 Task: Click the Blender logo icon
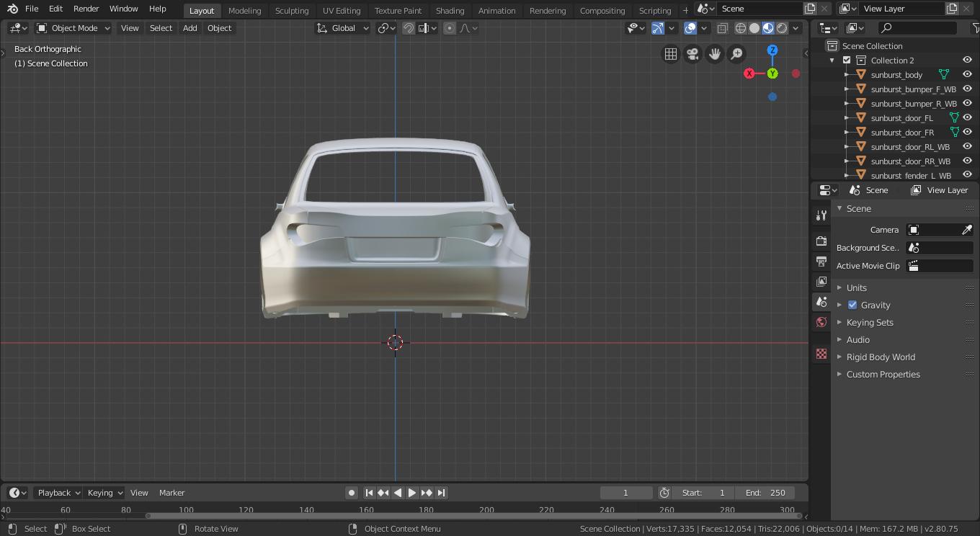[x=12, y=9]
